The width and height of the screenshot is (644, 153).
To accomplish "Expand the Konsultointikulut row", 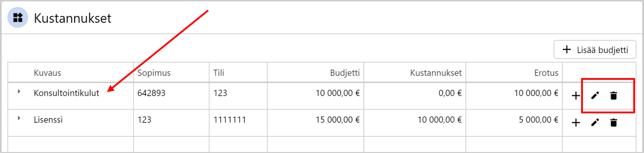I will coord(19,91).
